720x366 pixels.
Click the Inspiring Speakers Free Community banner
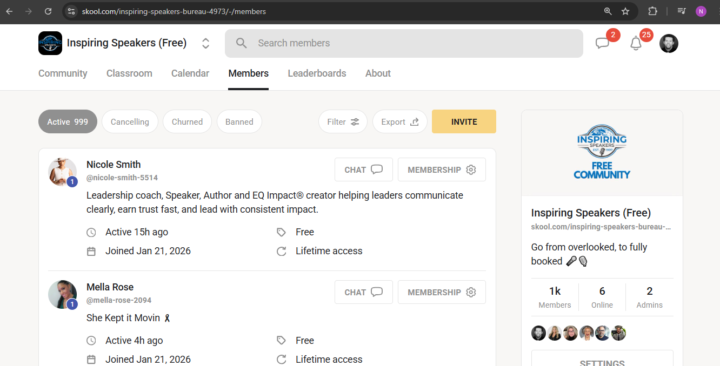click(x=602, y=153)
